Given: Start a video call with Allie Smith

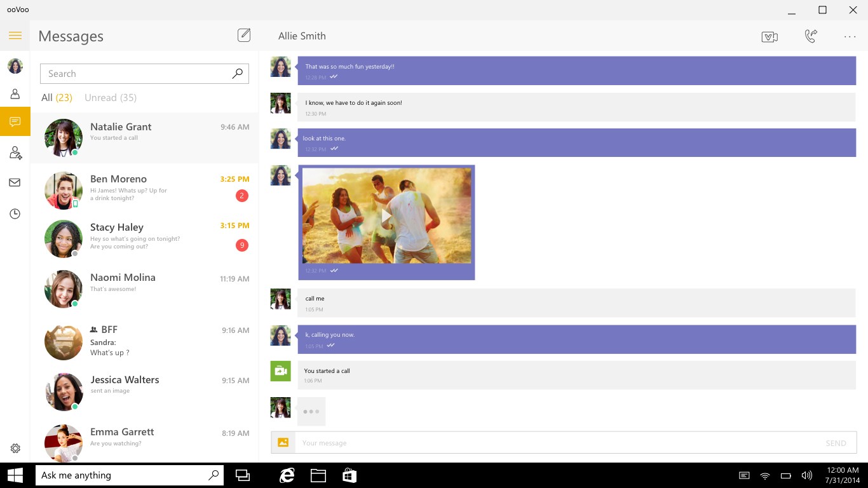Looking at the screenshot, I should tap(770, 36).
